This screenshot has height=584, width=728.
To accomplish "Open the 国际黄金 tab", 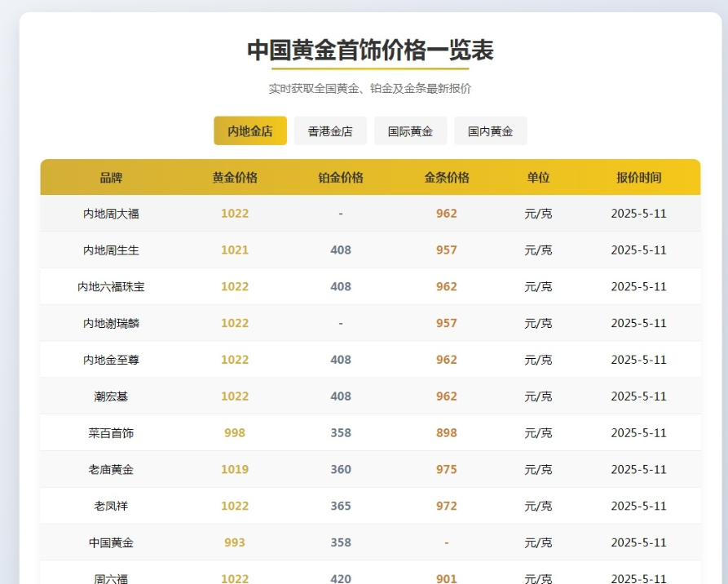I will click(410, 131).
